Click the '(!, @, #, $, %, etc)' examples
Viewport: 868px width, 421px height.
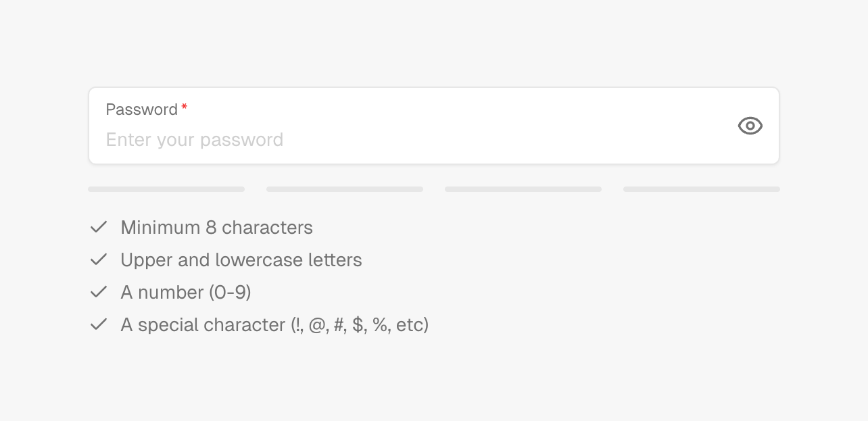coord(360,325)
